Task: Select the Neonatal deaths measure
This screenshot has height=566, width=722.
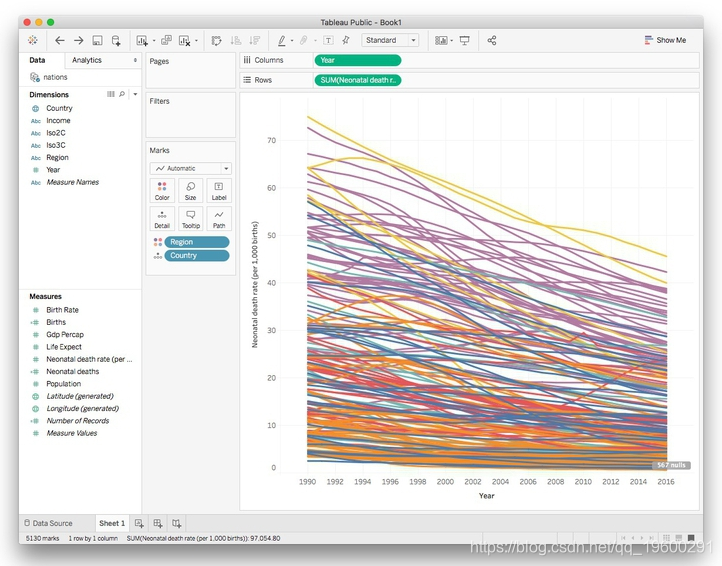Action: (72, 371)
